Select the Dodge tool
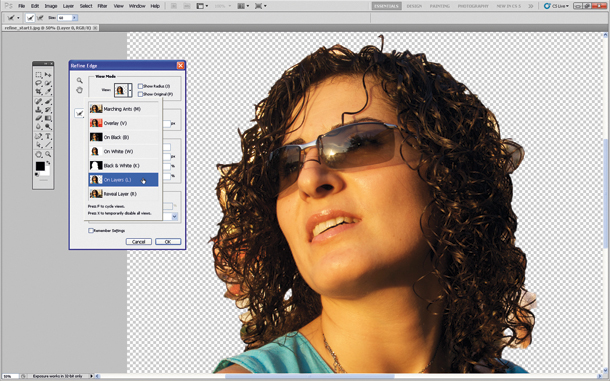The height and width of the screenshot is (381, 610). (x=48, y=126)
